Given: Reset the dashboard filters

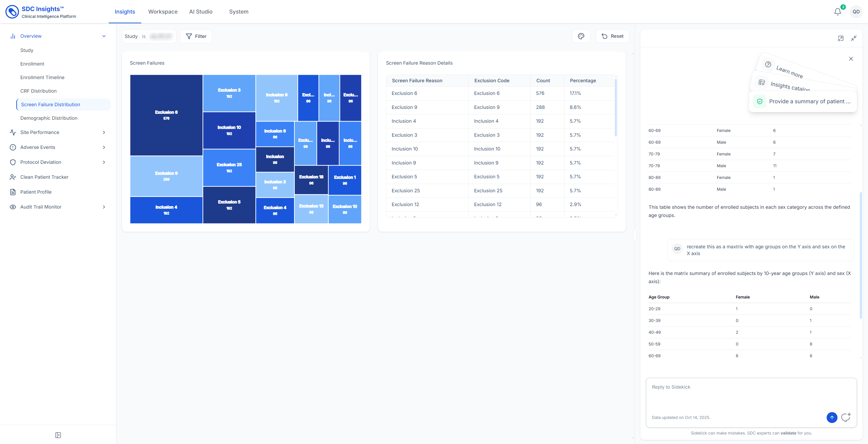Looking at the screenshot, I should pyautogui.click(x=612, y=36).
